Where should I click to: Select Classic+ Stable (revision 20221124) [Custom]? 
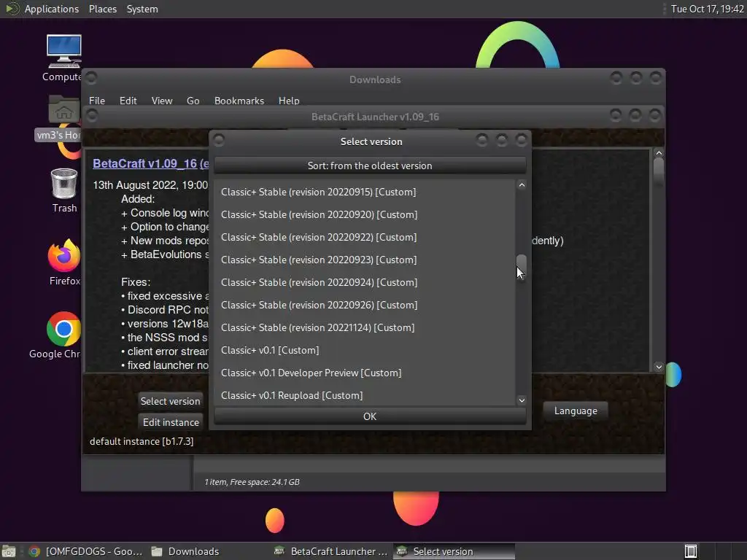(x=365, y=327)
